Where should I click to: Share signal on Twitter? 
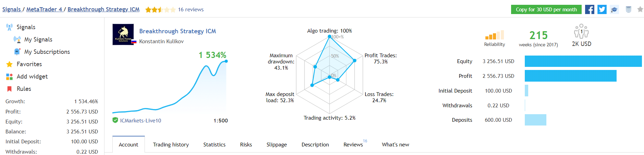point(602,10)
